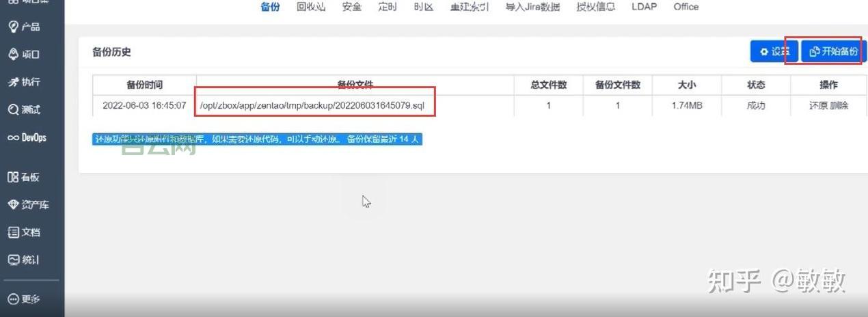
Task: Click the 大小 column header
Action: pyautogui.click(x=687, y=85)
